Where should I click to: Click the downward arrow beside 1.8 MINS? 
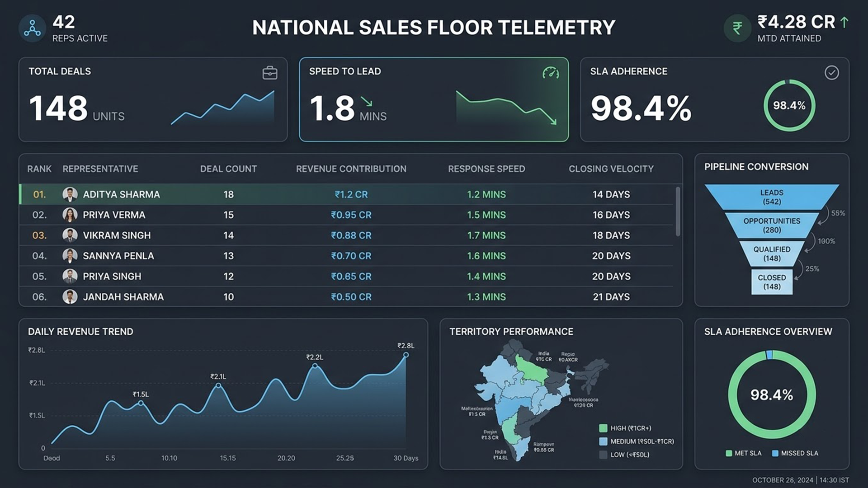pyautogui.click(x=367, y=101)
